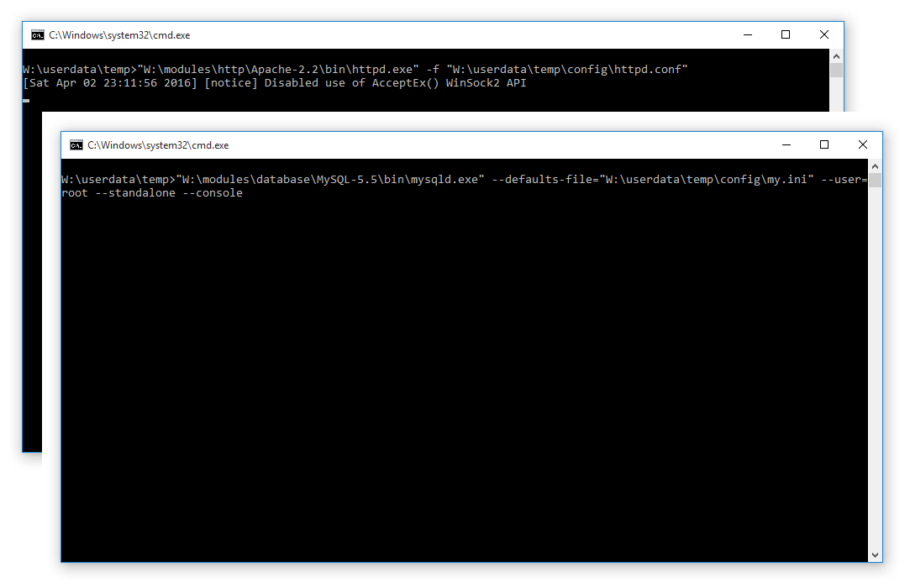The width and height of the screenshot is (910, 588).
Task: Click the Apache console scrollbar thumb
Action: coord(836,71)
